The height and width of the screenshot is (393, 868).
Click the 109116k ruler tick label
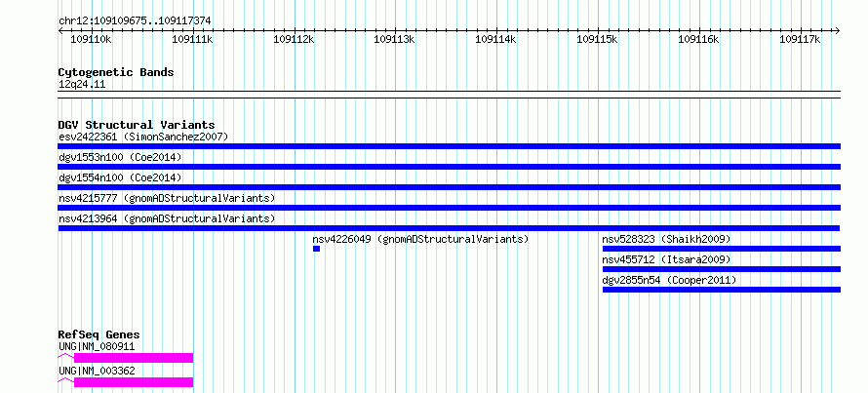(698, 40)
